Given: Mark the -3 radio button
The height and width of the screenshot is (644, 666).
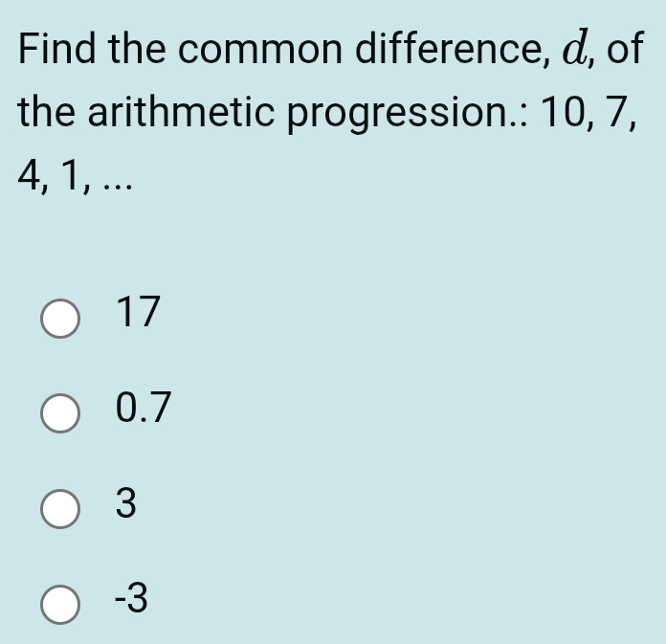Looking at the screenshot, I should [61, 604].
